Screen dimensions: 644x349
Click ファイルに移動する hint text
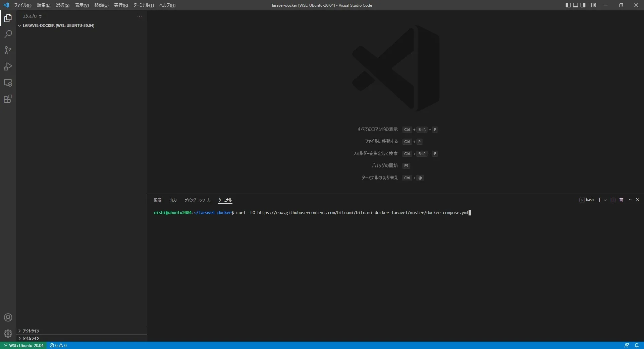[x=381, y=141]
